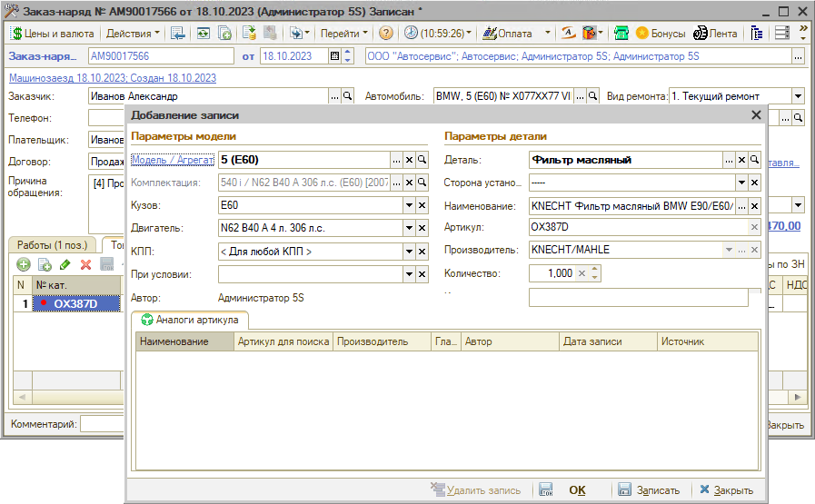815x504 pixels.
Task: Click the list settings icon in toolbar
Action: (782, 34)
